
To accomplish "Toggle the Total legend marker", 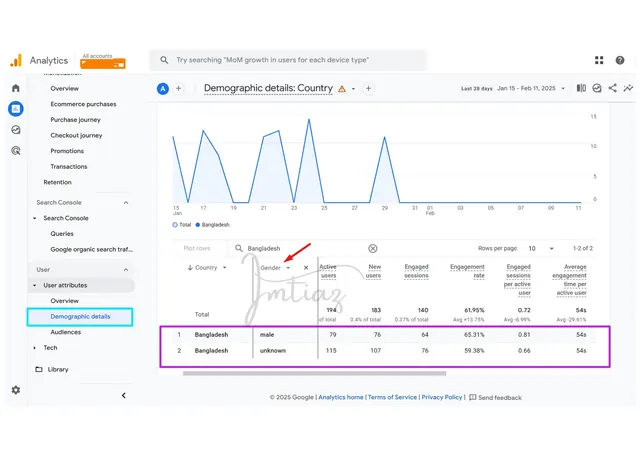I will click(x=175, y=225).
